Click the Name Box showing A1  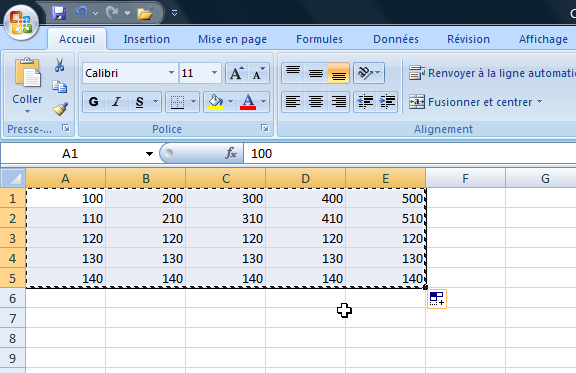(70, 154)
